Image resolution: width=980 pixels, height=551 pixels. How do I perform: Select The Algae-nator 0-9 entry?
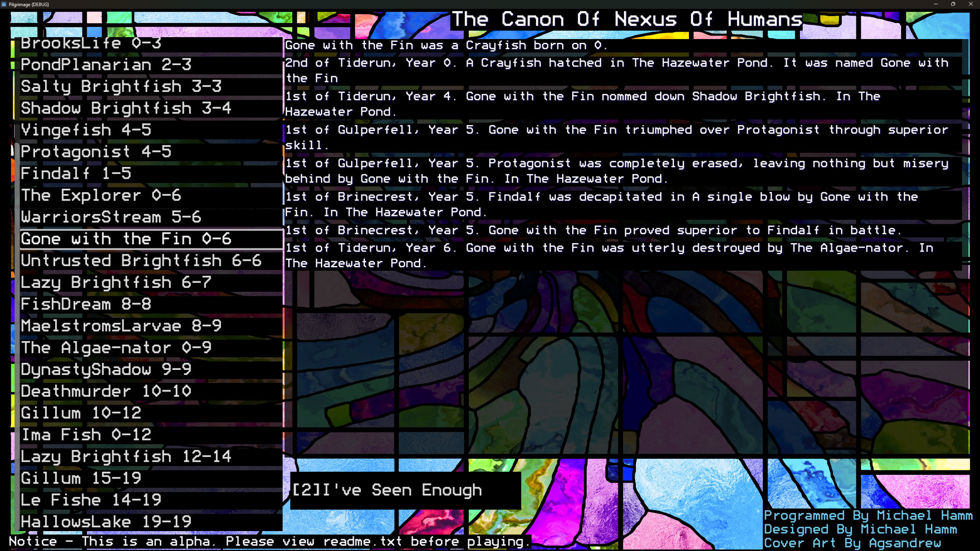pos(151,348)
